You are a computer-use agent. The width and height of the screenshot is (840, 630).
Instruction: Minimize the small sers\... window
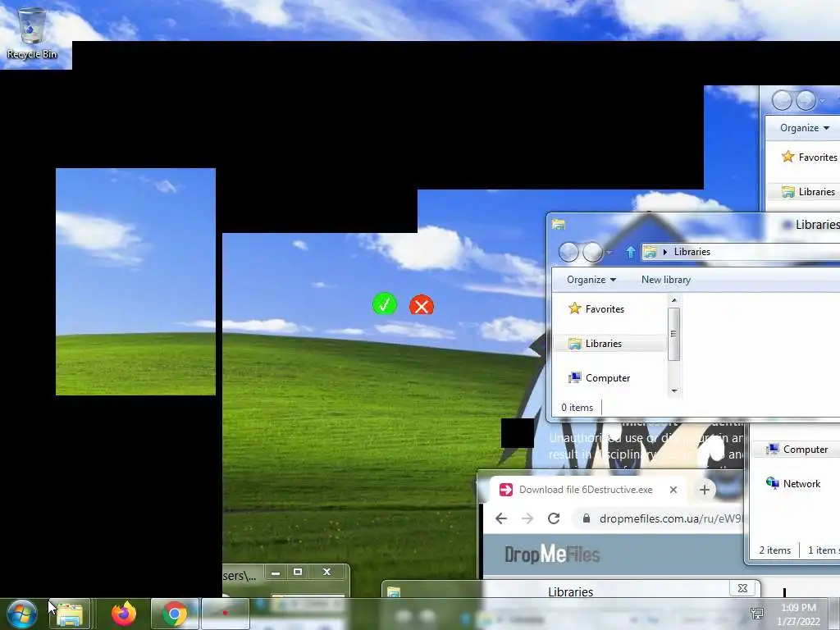276,573
